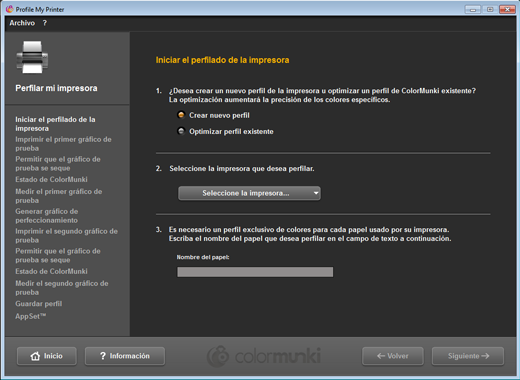Click the Nombre del papel text field
The image size is (520, 380).
(x=255, y=272)
